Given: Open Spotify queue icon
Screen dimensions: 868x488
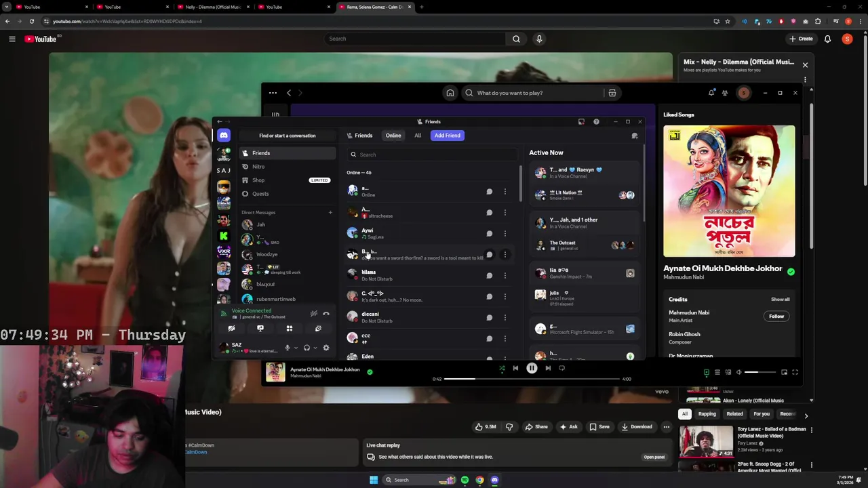Looking at the screenshot, I should click(717, 372).
